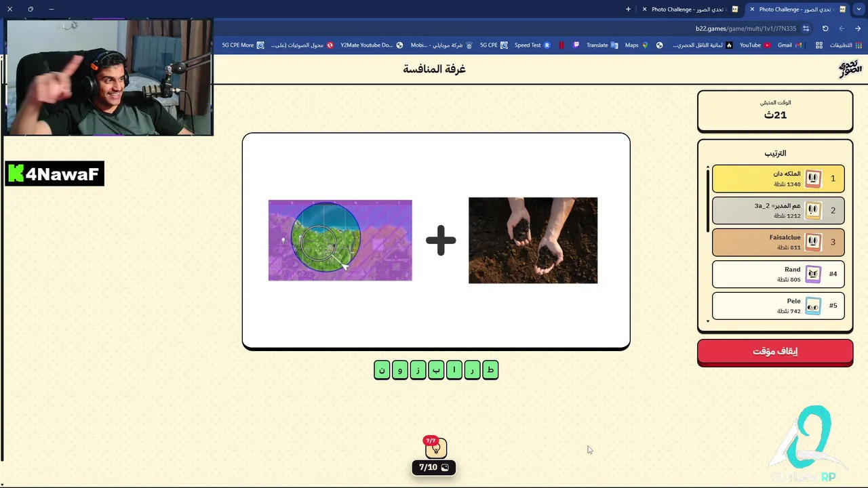Open the Gmail bookmark

[790, 45]
